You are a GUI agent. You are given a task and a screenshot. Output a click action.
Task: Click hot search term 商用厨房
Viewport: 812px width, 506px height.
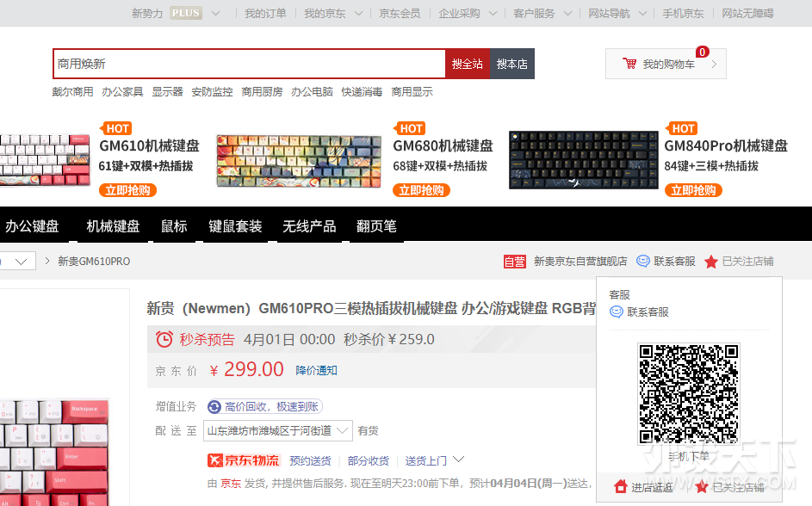point(263,92)
